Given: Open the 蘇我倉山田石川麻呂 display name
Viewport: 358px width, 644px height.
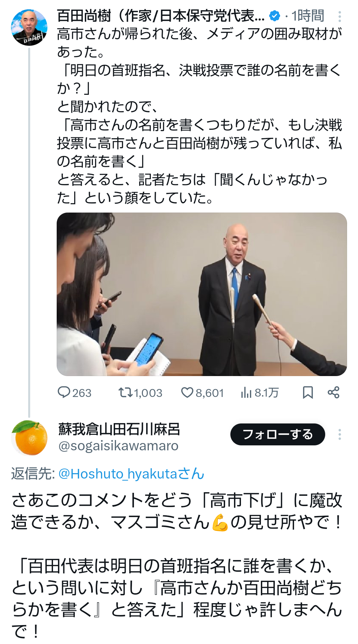Looking at the screenshot, I should coord(119,429).
